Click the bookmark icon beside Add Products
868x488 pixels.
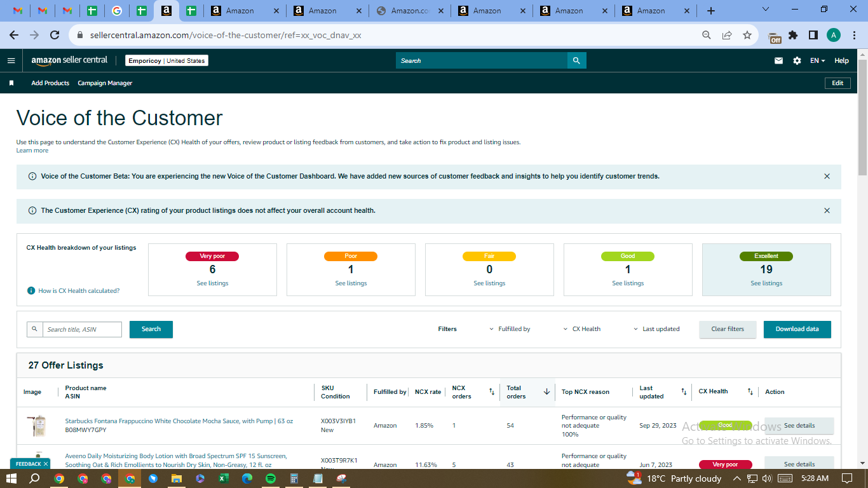pos(11,83)
